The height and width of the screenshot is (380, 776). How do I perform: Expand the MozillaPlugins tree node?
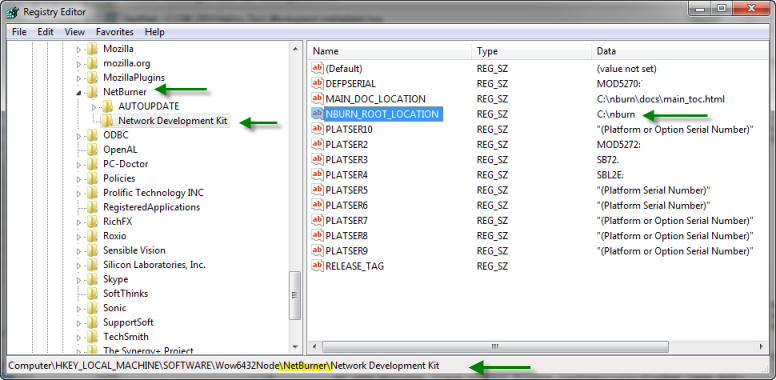79,78
